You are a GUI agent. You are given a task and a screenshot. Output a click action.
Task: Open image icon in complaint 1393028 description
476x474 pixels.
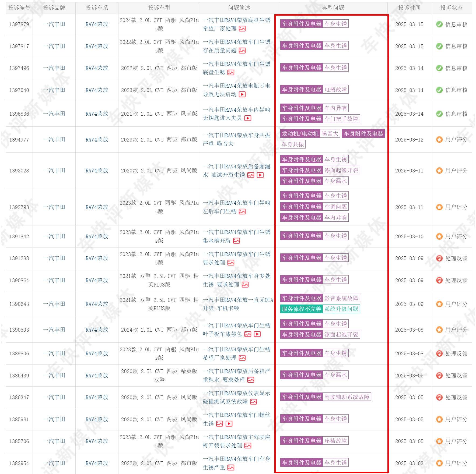[x=251, y=175]
